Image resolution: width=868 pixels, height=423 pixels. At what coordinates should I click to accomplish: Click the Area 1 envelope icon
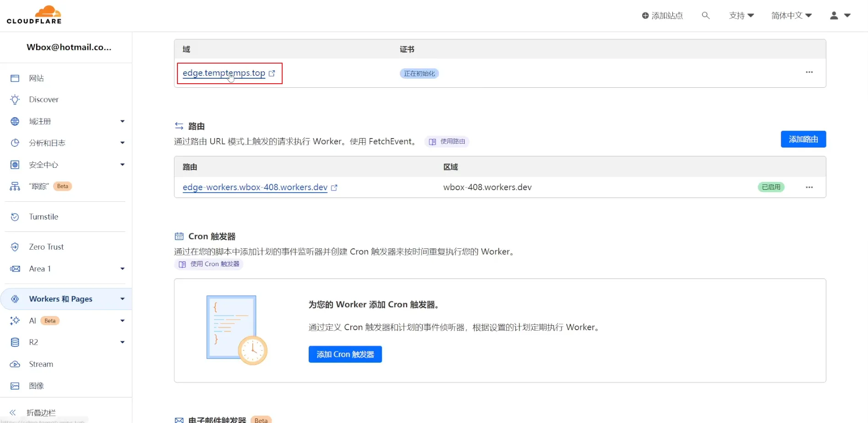click(x=15, y=269)
